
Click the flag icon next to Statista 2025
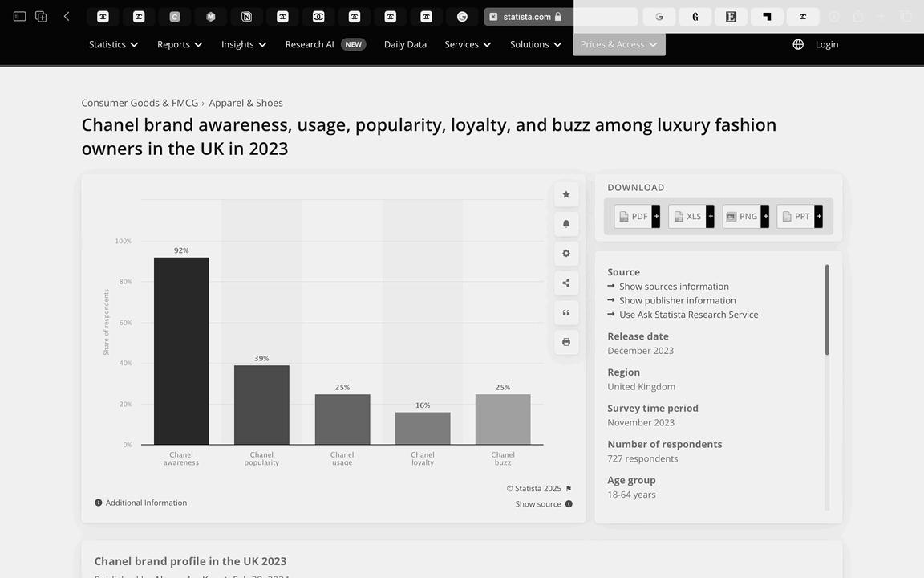[x=569, y=488]
